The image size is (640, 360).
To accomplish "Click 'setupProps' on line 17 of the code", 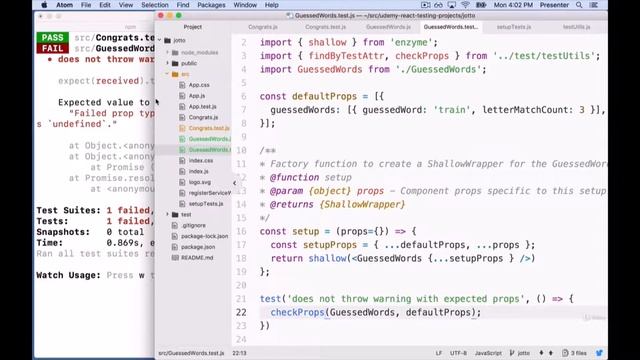I will (330, 245).
